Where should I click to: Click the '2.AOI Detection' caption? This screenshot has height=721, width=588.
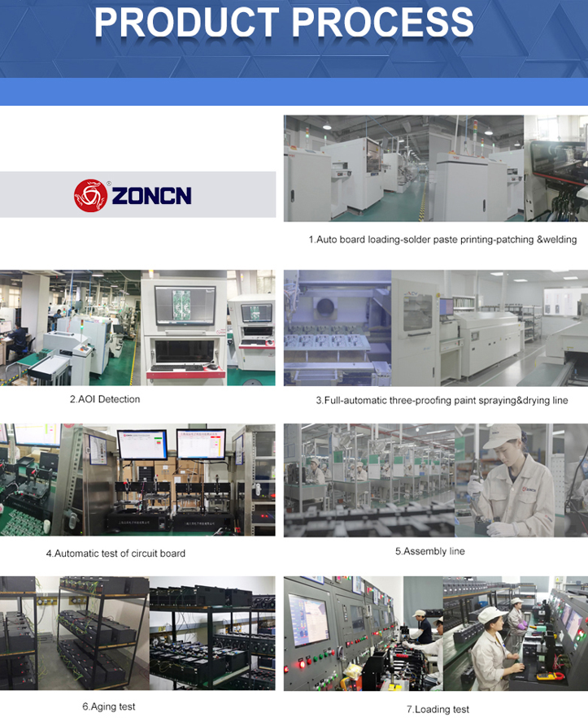105,399
